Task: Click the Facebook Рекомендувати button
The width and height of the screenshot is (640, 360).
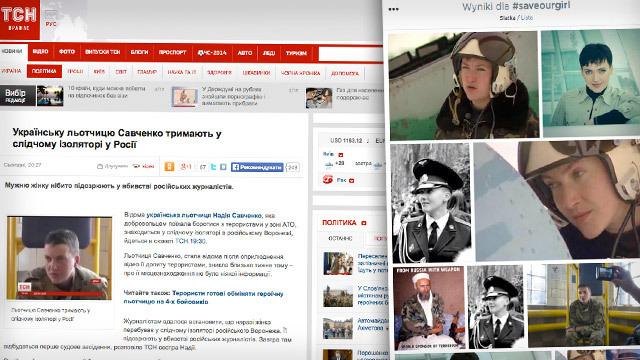Action: (x=257, y=167)
